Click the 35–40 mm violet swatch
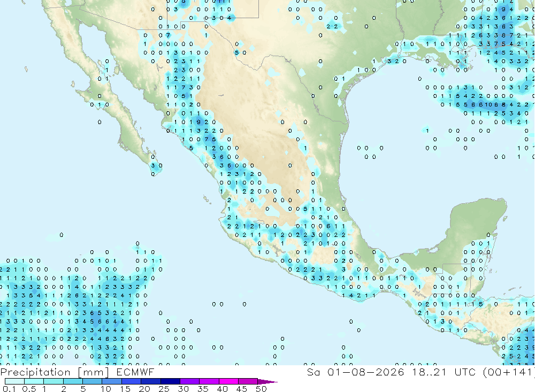This screenshot has height=392, width=535. (x=209, y=381)
